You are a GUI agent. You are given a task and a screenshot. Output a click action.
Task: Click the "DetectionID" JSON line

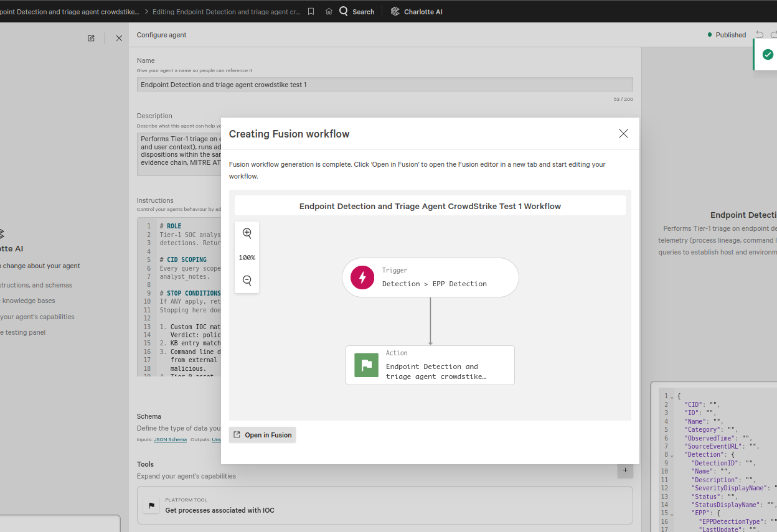[x=723, y=463]
